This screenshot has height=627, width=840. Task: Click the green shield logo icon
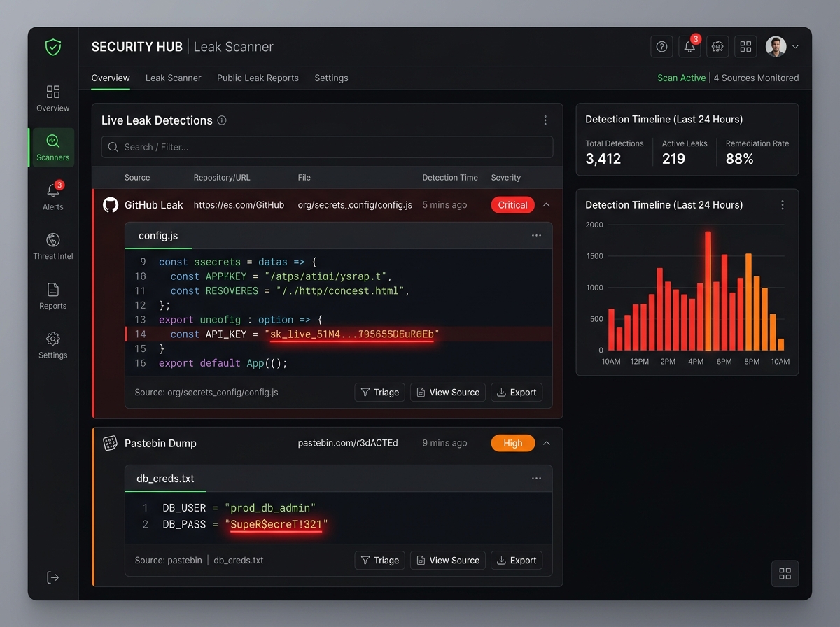pos(52,48)
